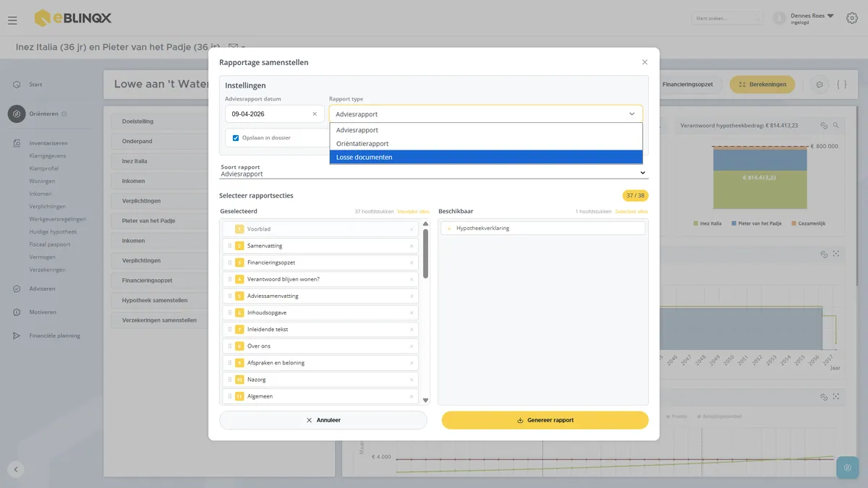Remove the Financieringsopzet section with its X
Viewport: 868px width, 488px height.
tap(412, 262)
